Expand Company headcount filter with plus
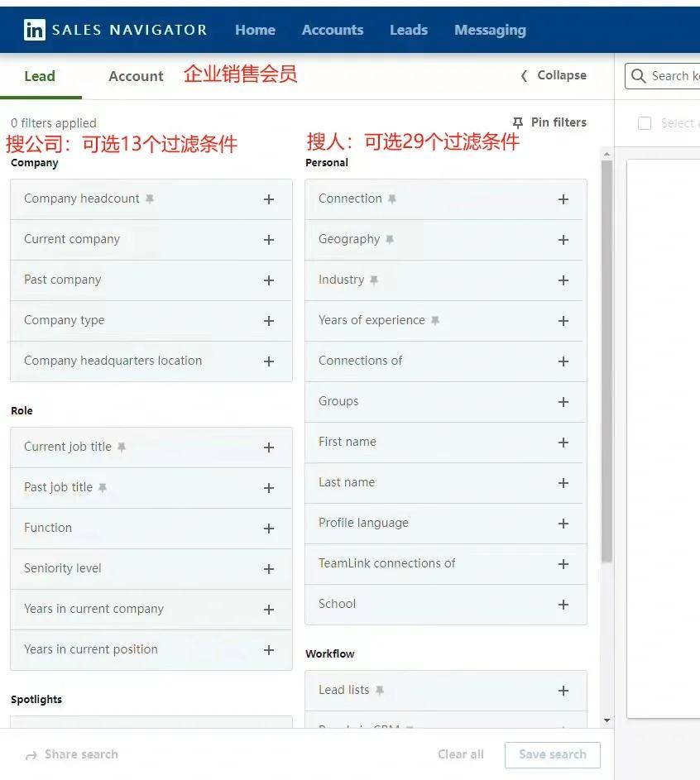The width and height of the screenshot is (700, 780). coord(269,199)
